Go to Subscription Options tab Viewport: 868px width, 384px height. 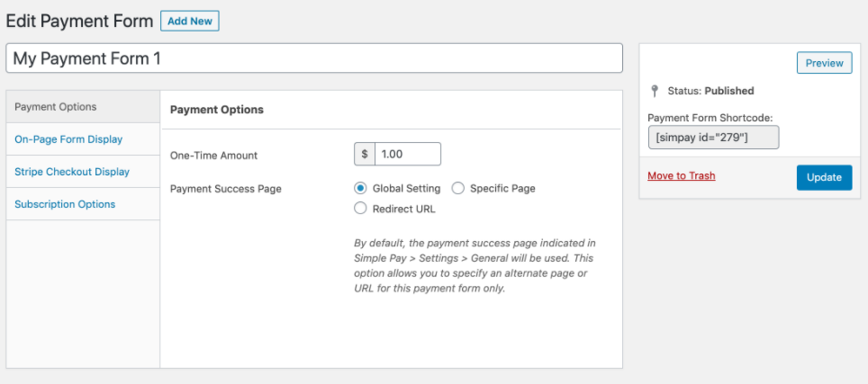(83, 204)
